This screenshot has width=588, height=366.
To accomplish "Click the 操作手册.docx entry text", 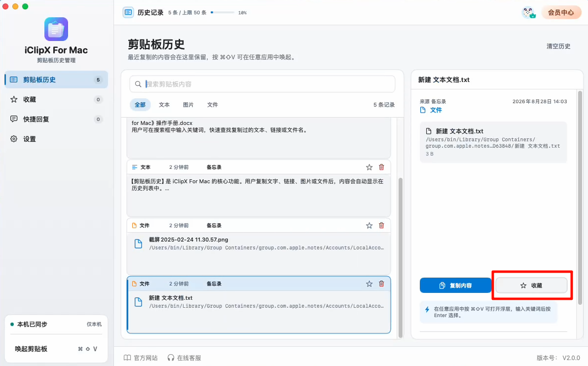I will coord(220,126).
